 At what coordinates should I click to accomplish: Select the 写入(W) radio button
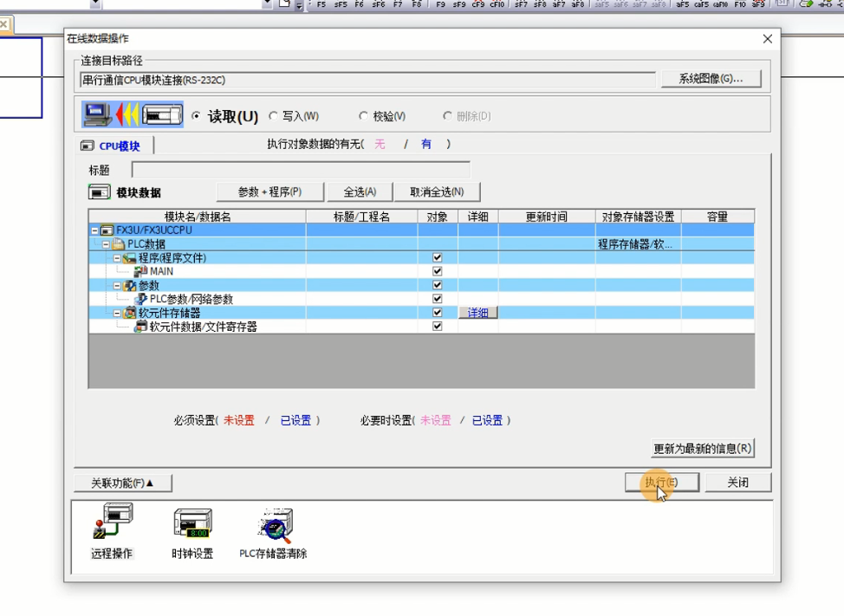coord(274,116)
